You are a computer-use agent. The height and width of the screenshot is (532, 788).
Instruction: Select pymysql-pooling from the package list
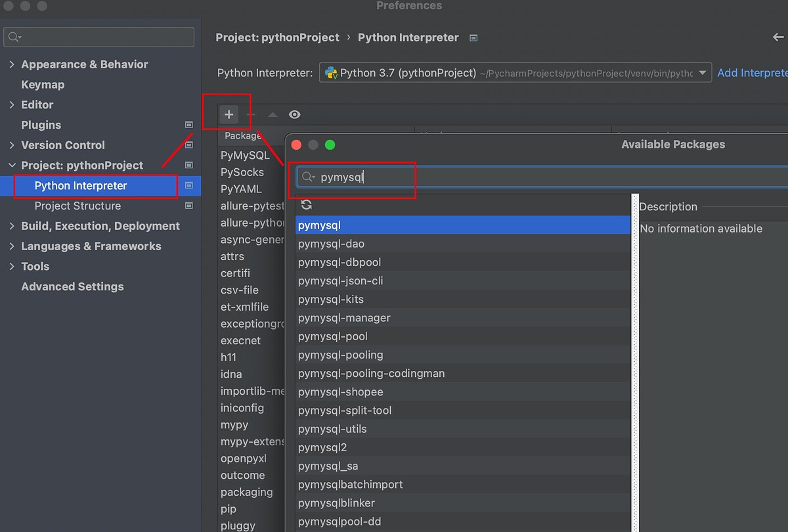[x=341, y=355]
